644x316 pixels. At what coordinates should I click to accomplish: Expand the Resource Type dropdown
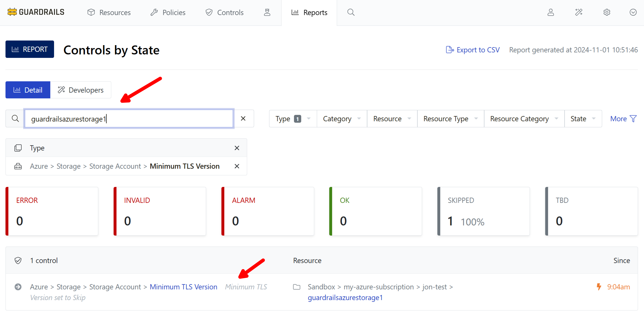[450, 119]
